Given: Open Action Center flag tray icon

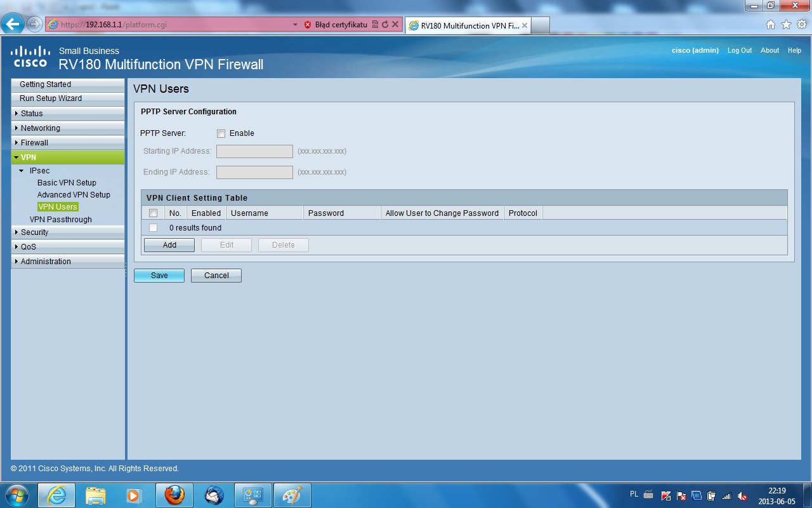Looking at the screenshot, I should click(681, 496).
